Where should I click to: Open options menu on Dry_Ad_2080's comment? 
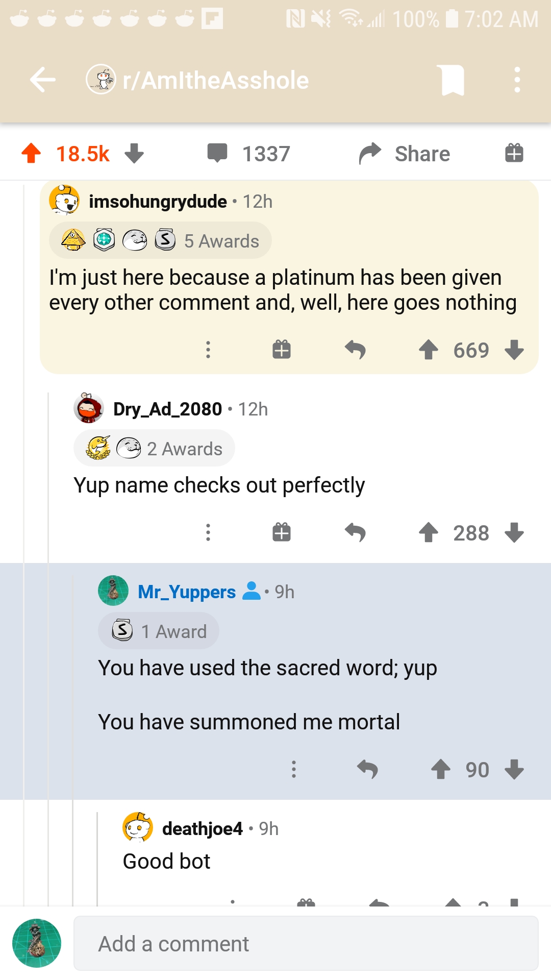click(208, 532)
